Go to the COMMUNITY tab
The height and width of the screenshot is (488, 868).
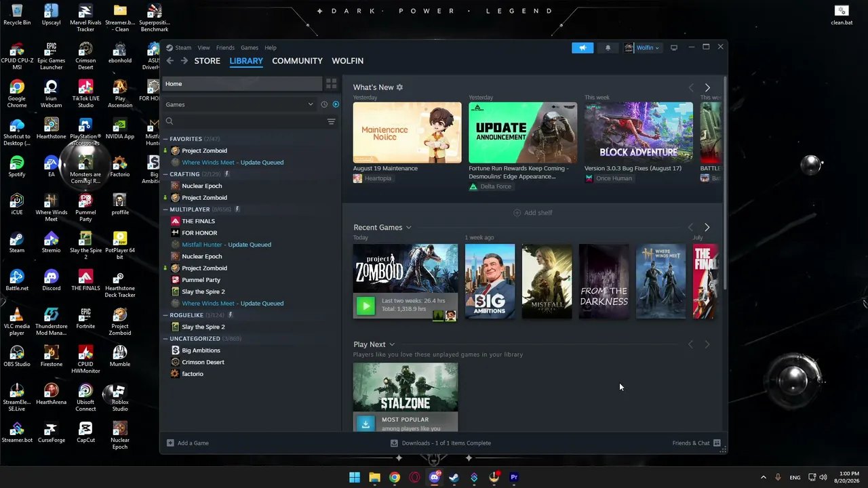point(297,61)
